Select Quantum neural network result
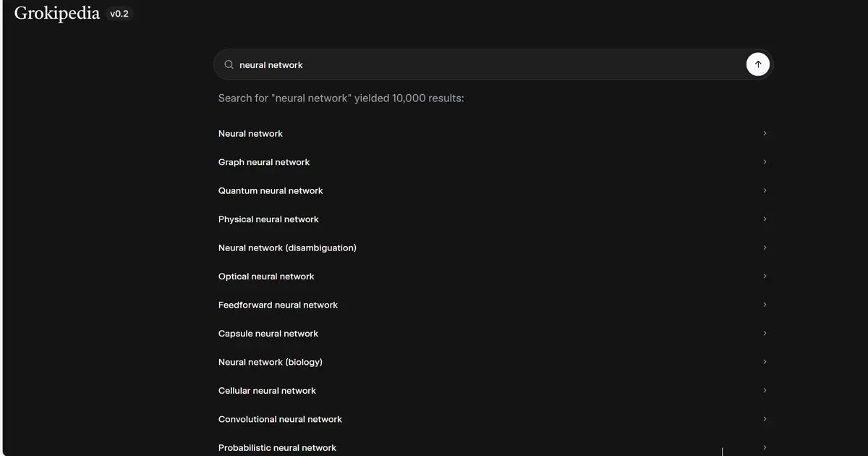The width and height of the screenshot is (868, 456). [271, 191]
